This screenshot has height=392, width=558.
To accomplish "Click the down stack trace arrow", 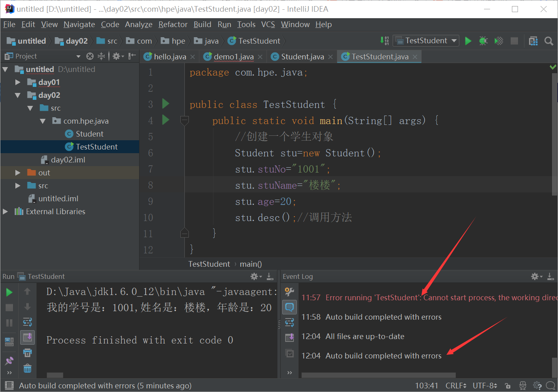I will (x=27, y=307).
